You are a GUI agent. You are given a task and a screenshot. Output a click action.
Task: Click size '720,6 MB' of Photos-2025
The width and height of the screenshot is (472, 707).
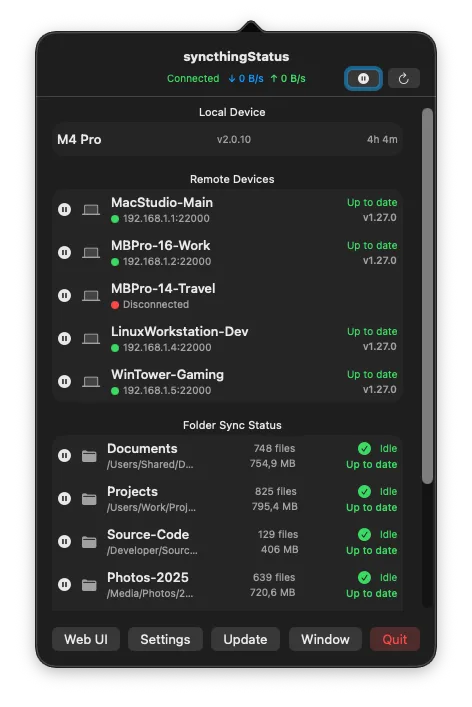click(273, 592)
